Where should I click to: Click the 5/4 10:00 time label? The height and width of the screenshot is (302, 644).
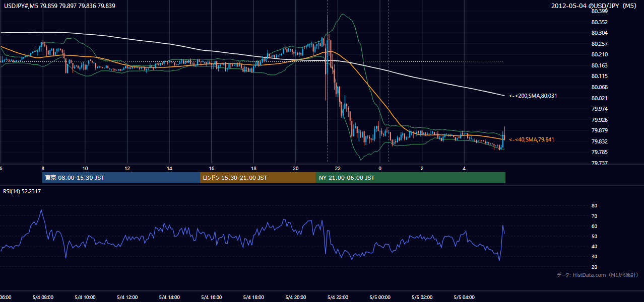coord(85,297)
